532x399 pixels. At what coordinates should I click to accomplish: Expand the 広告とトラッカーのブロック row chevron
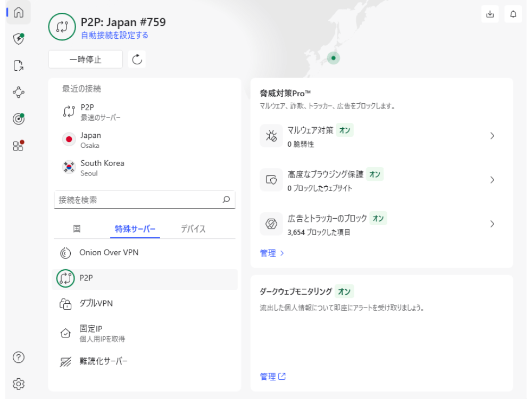coord(492,224)
